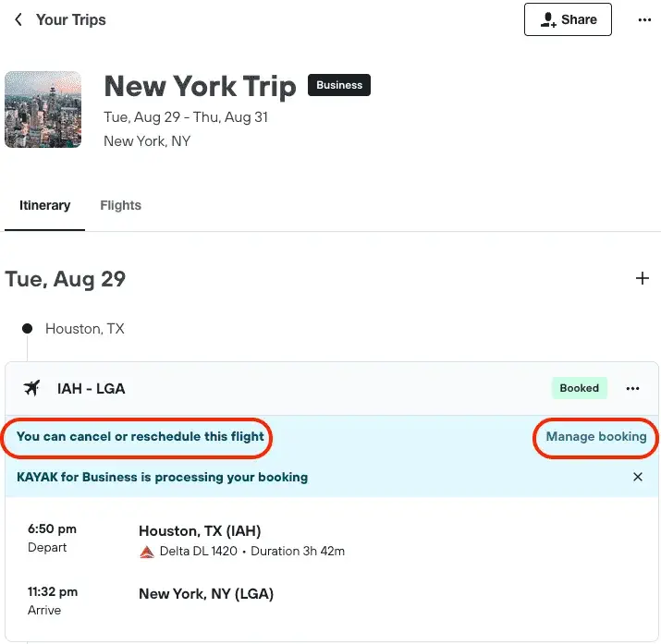Click the 'New York, NY' trip location text
Viewport: 661px width, 644px height.
(147, 141)
